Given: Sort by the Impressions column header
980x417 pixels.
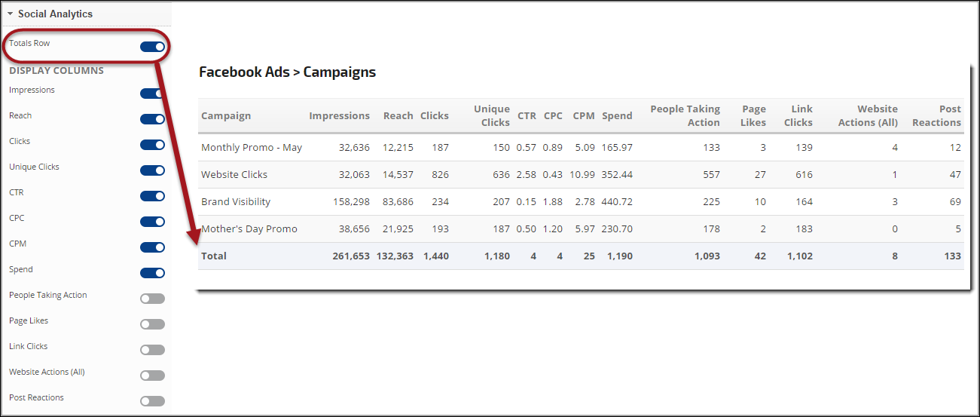Looking at the screenshot, I should tap(339, 116).
